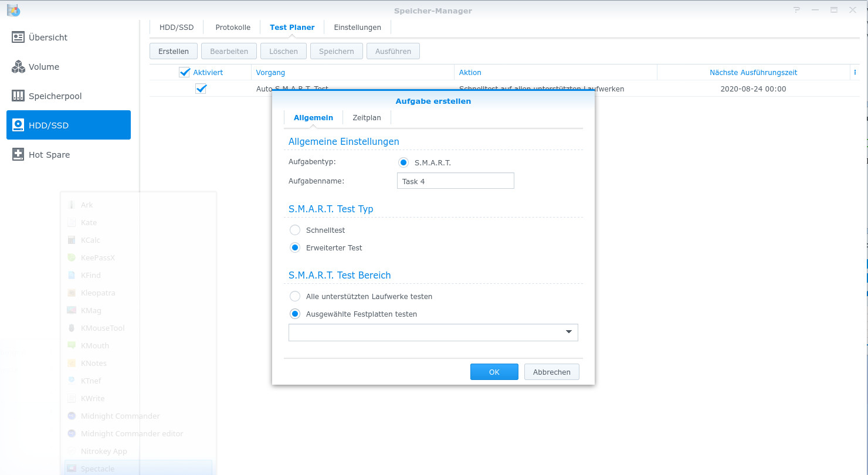The image size is (868, 475).
Task: Cancel with the Abbrechen button
Action: coord(552,372)
